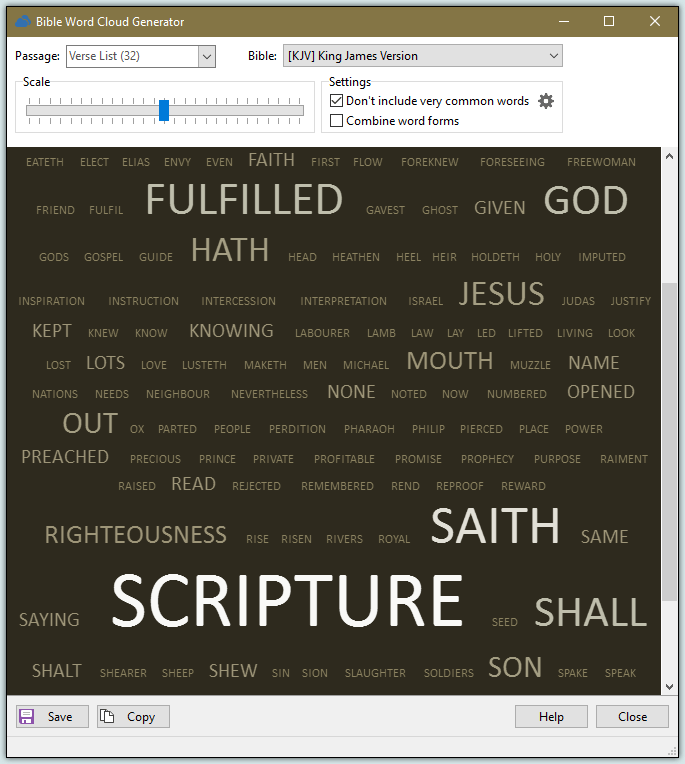The height and width of the screenshot is (764, 685).
Task: Click the word SHEW in the cloud
Action: pyautogui.click(x=233, y=671)
